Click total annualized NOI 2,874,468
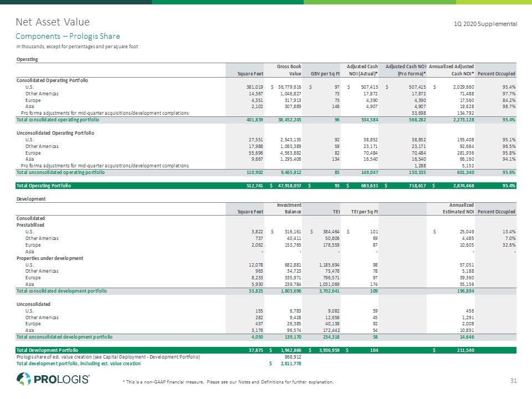This screenshot has width=532, height=399. (x=463, y=186)
